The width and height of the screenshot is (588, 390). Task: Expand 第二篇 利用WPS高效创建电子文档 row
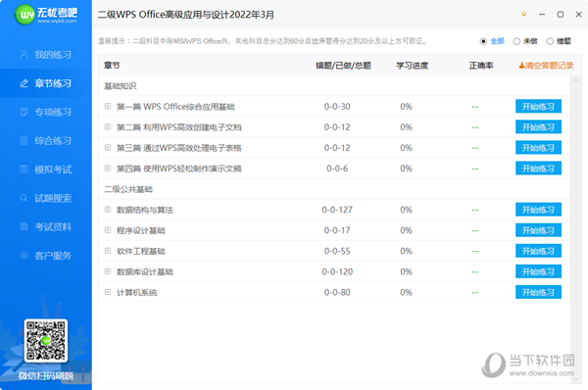point(108,126)
